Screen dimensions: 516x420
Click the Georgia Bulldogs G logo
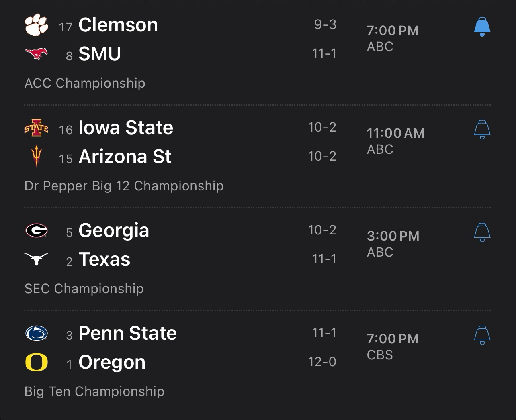(37, 231)
